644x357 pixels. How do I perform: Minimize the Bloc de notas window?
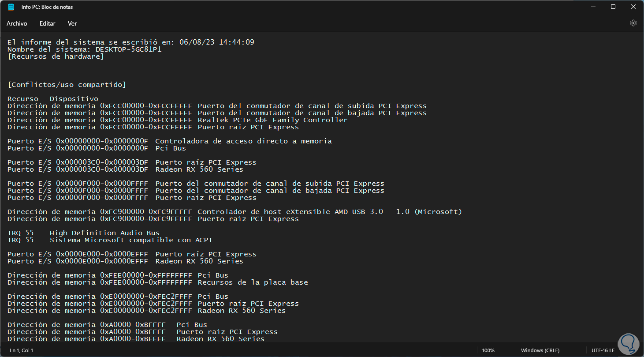click(593, 7)
